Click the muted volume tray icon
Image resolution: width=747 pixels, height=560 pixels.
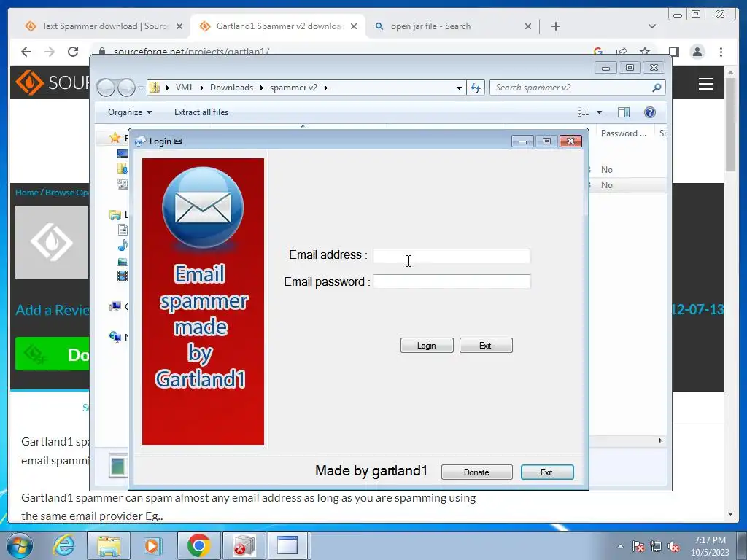click(x=673, y=547)
